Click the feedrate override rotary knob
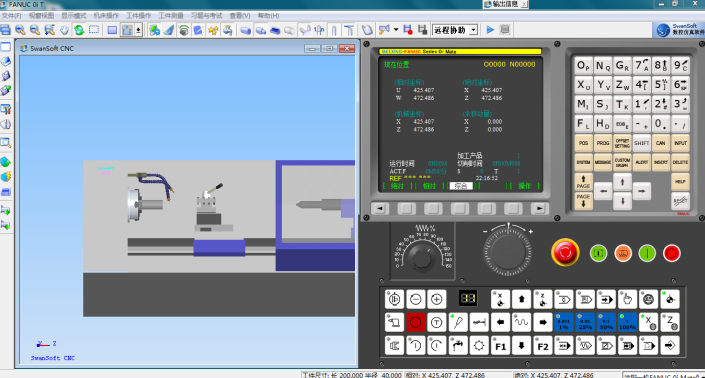705x378 pixels. pyautogui.click(x=422, y=257)
